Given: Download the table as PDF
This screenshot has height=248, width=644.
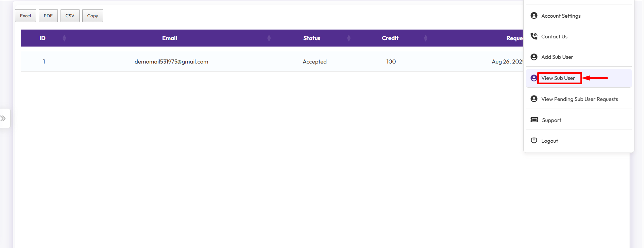Looking at the screenshot, I should 48,16.
